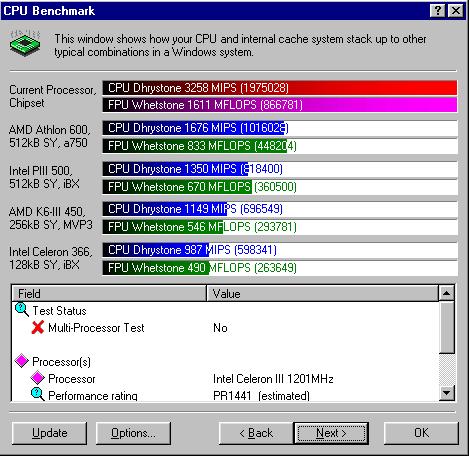Click the AMD Athlon 600 label
This screenshot has width=469, height=456.
coord(49,136)
